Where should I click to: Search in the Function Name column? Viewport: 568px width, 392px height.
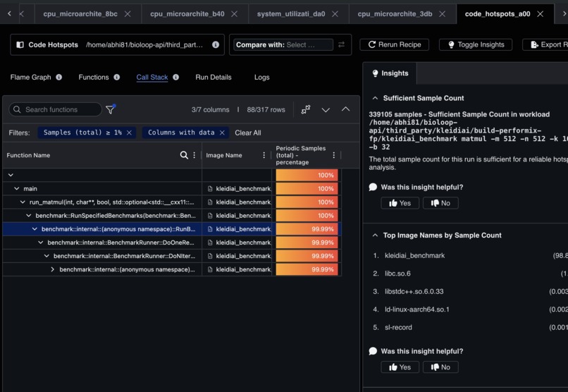point(184,155)
